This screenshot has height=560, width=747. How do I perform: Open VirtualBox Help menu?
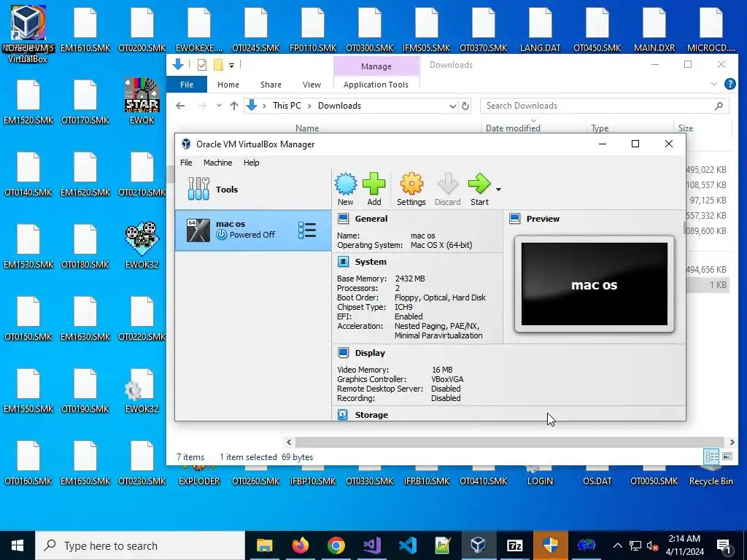click(251, 163)
